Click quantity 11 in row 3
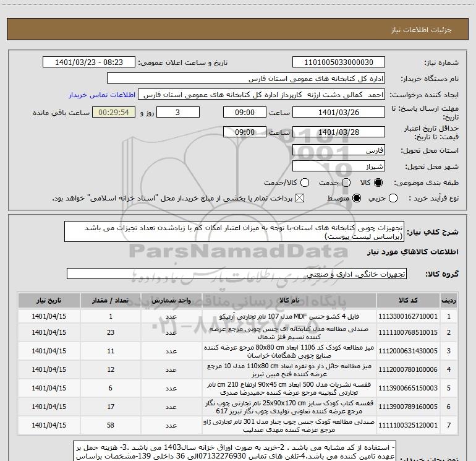This screenshot has height=461, width=476. [111, 351]
